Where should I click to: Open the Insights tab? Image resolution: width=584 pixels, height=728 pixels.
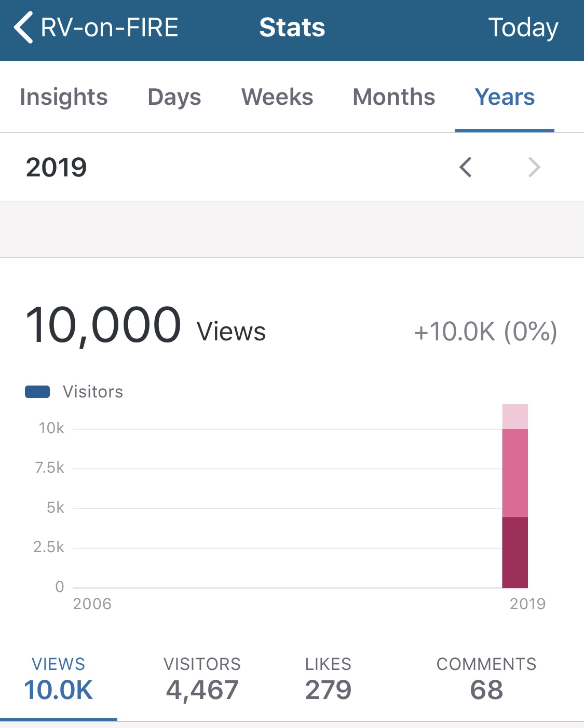click(x=64, y=97)
